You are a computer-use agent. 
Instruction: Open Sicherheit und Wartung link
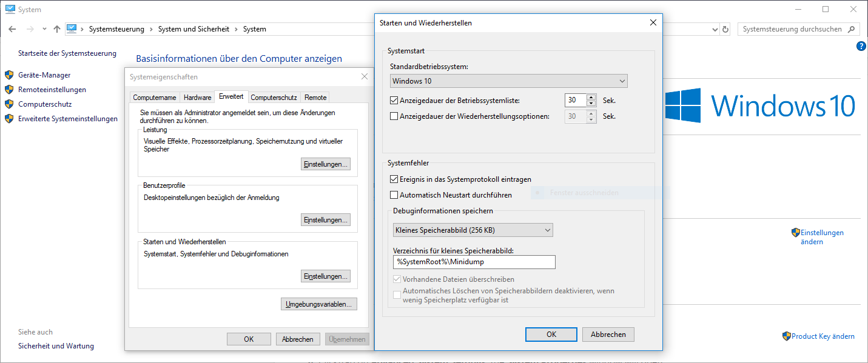pyautogui.click(x=56, y=346)
